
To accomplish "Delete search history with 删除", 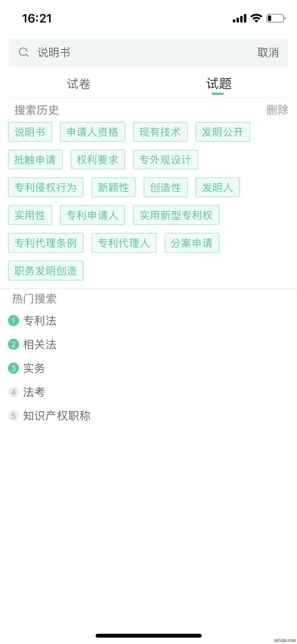I will point(277,110).
